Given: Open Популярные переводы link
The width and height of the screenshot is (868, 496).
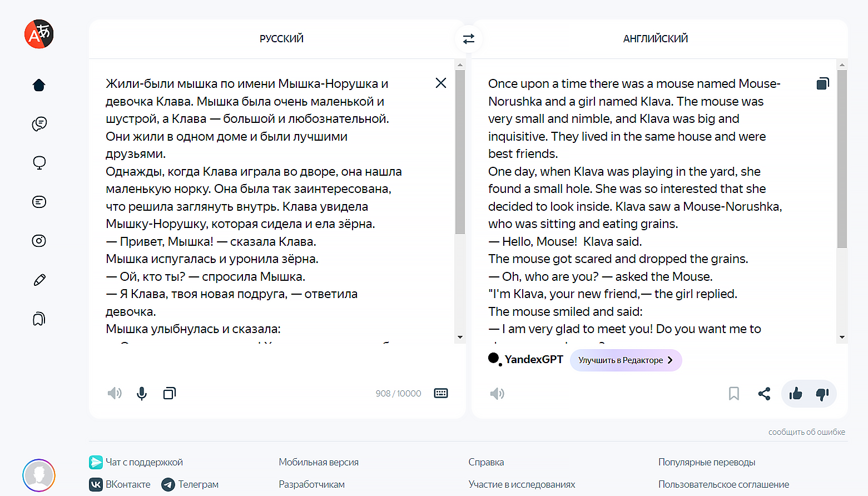Looking at the screenshot, I should point(707,462).
